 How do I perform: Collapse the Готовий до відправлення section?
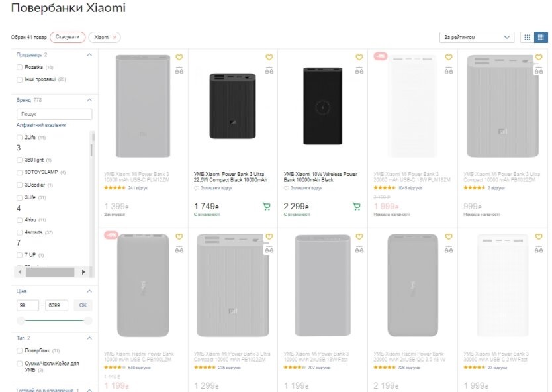pyautogui.click(x=89, y=390)
